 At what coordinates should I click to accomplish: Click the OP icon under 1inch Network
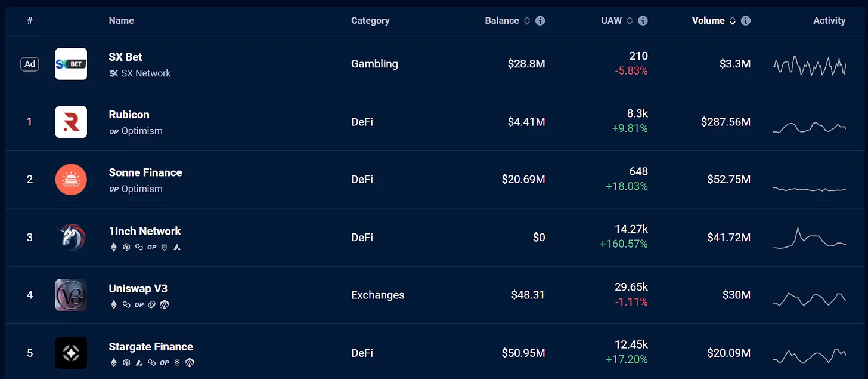tap(152, 247)
